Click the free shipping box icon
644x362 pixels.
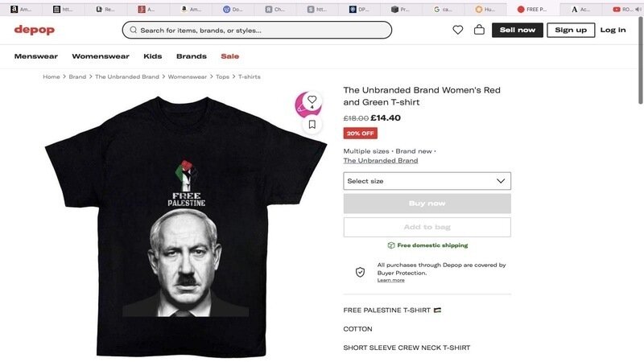(391, 245)
